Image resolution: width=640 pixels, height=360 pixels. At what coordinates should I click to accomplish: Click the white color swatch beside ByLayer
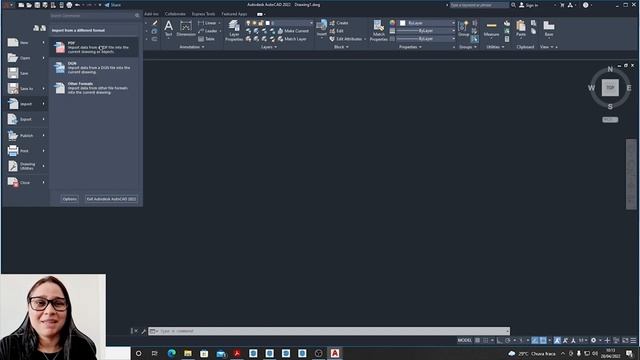pos(402,23)
